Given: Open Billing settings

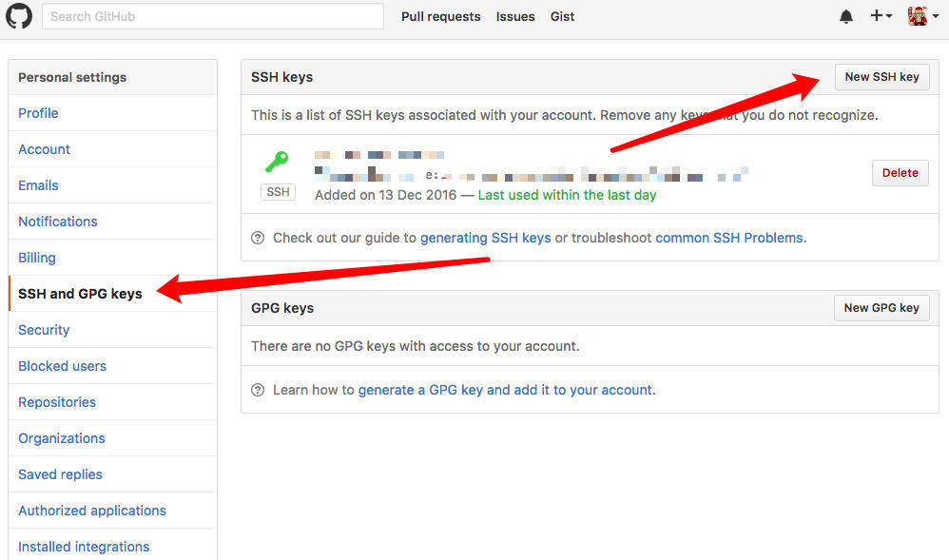Looking at the screenshot, I should pos(112,258).
